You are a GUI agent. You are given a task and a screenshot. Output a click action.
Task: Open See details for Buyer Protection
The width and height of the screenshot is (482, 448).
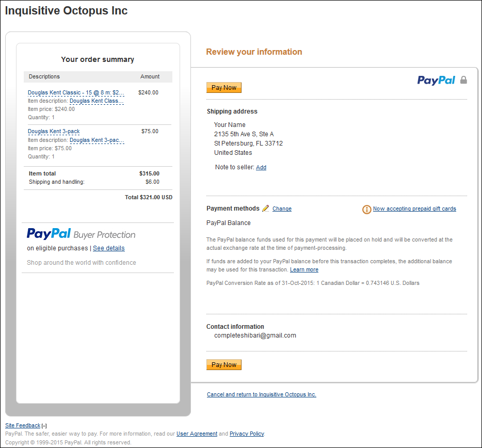tap(109, 248)
